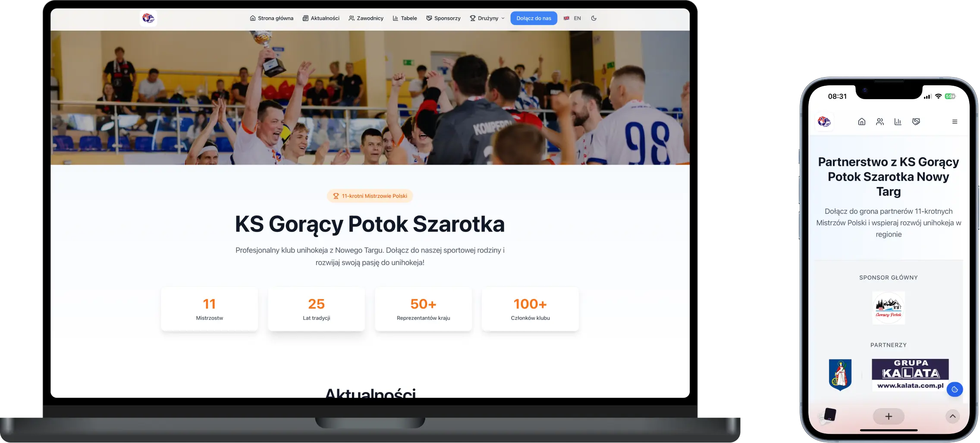The width and height of the screenshot is (980, 443).
Task: Click the Dołącz do nas button
Action: pyautogui.click(x=534, y=18)
